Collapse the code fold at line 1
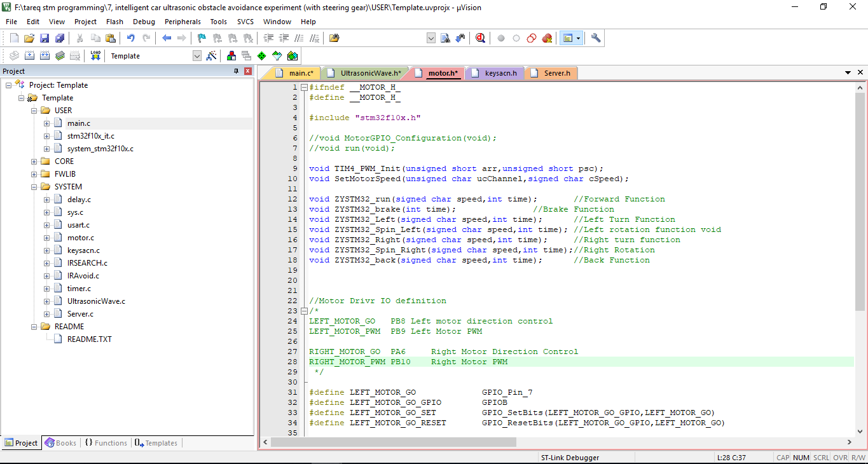The width and height of the screenshot is (868, 464). coord(304,87)
